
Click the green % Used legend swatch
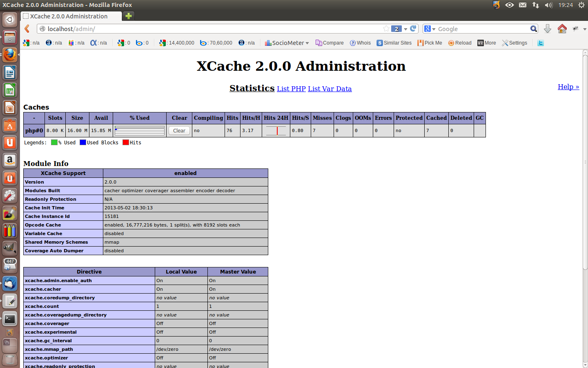[x=54, y=142]
